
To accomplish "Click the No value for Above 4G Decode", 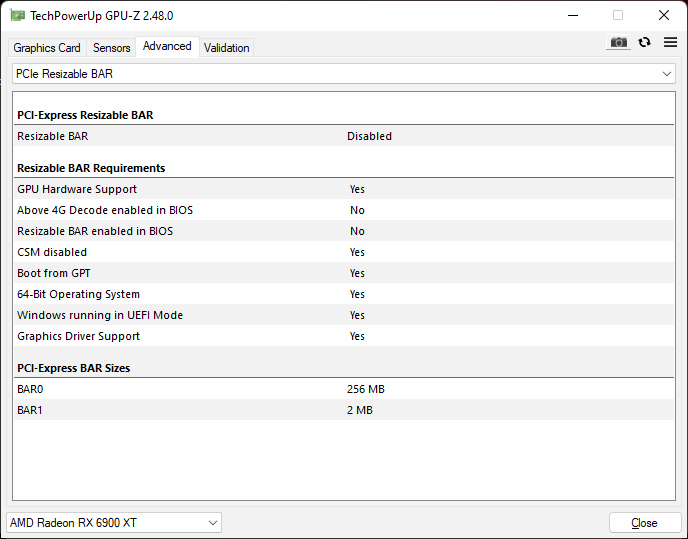I will click(357, 210).
